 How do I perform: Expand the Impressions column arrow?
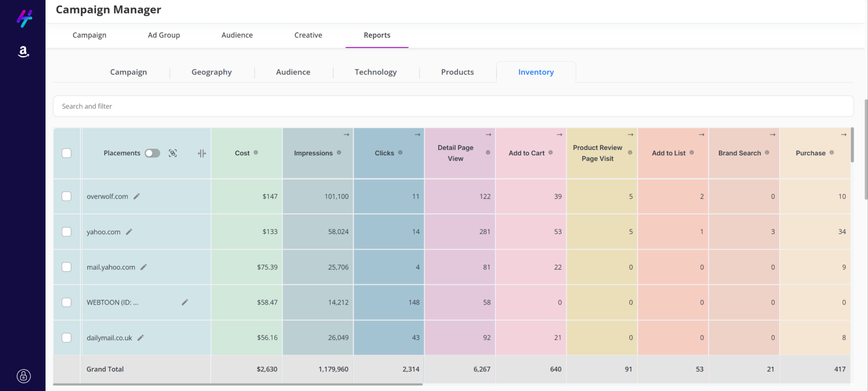[x=346, y=135]
